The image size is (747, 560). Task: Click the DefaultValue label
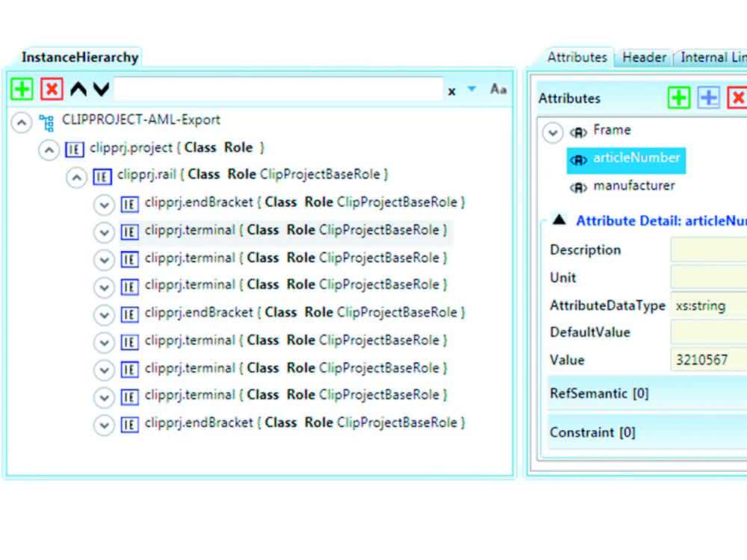click(x=590, y=332)
